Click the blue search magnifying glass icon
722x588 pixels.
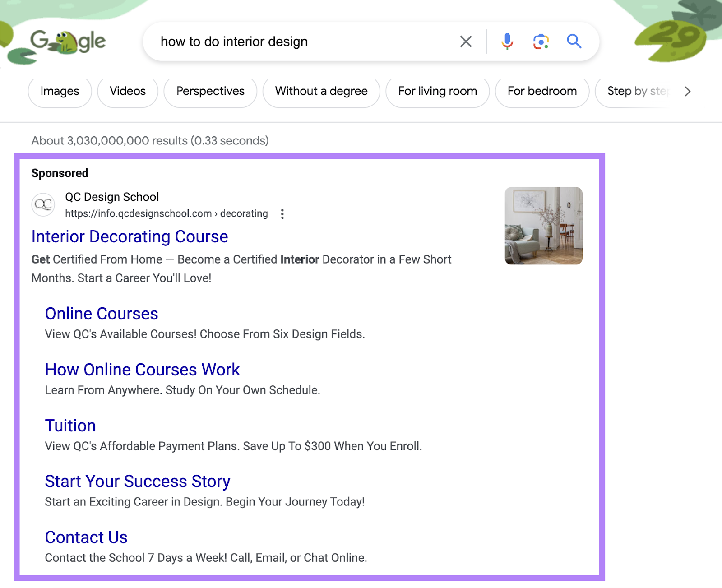[x=574, y=42]
